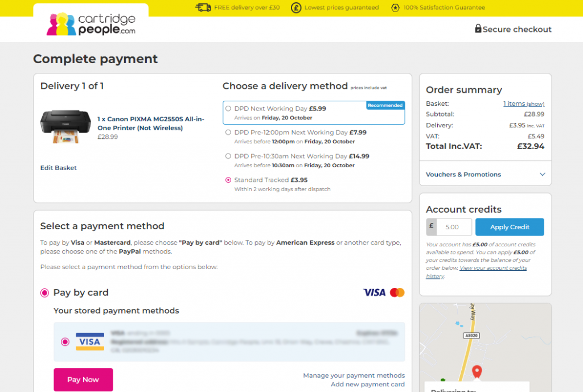Image resolution: width=583 pixels, height=392 pixels.
Task: Select DPD Next Working Day £5.99 delivery
Action: [x=228, y=109]
